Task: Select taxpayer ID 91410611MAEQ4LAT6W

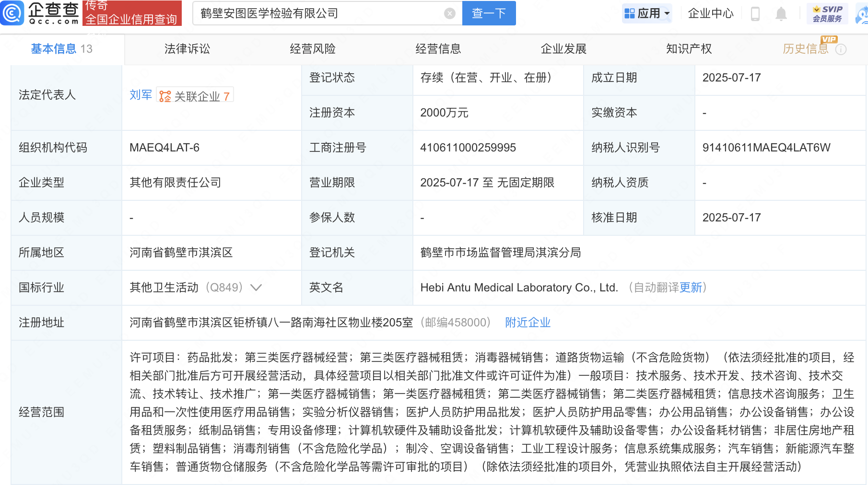Action: [x=766, y=148]
